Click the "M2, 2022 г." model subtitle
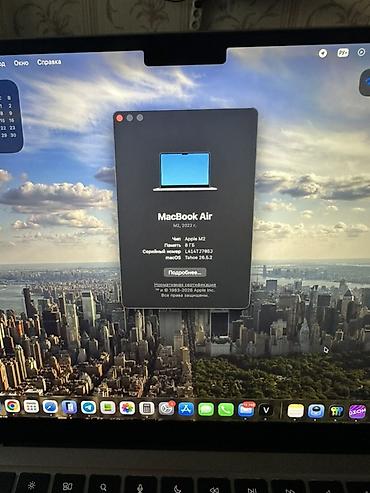This screenshot has width=370, height=493. [x=185, y=226]
